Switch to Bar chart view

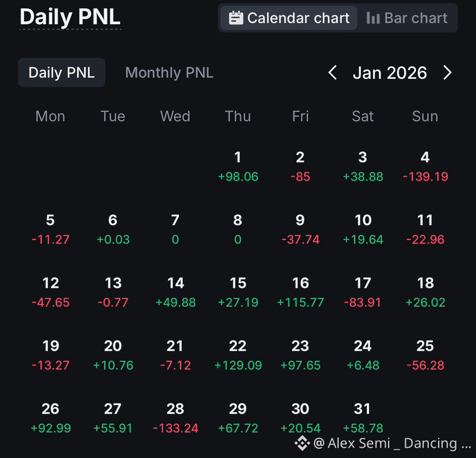point(407,18)
